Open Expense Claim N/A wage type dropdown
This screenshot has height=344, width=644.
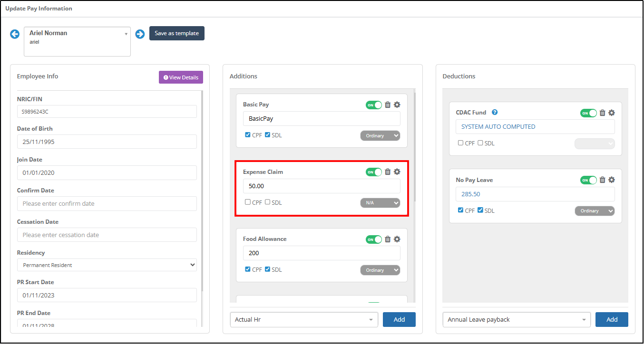click(380, 203)
